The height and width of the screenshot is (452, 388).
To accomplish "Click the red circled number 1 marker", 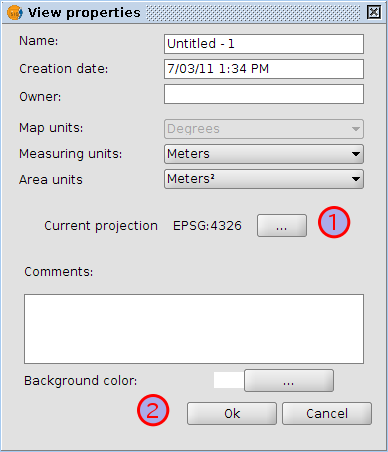I will click(x=334, y=222).
